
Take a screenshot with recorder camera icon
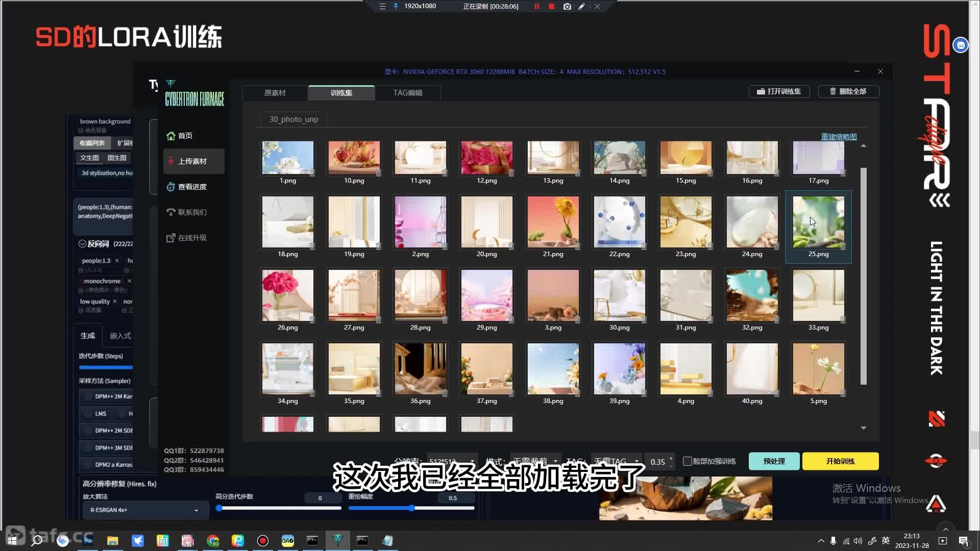point(567,7)
